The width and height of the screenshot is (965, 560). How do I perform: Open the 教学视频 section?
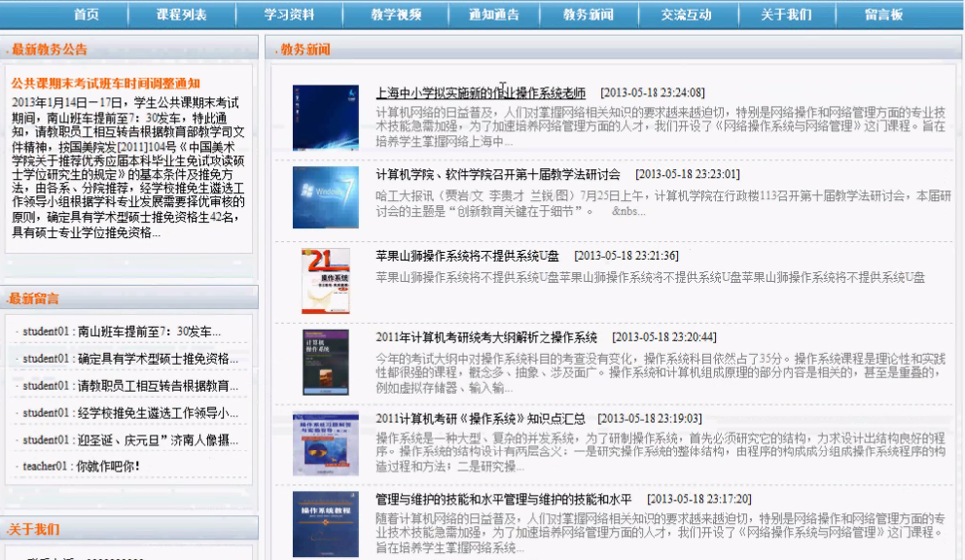click(396, 15)
